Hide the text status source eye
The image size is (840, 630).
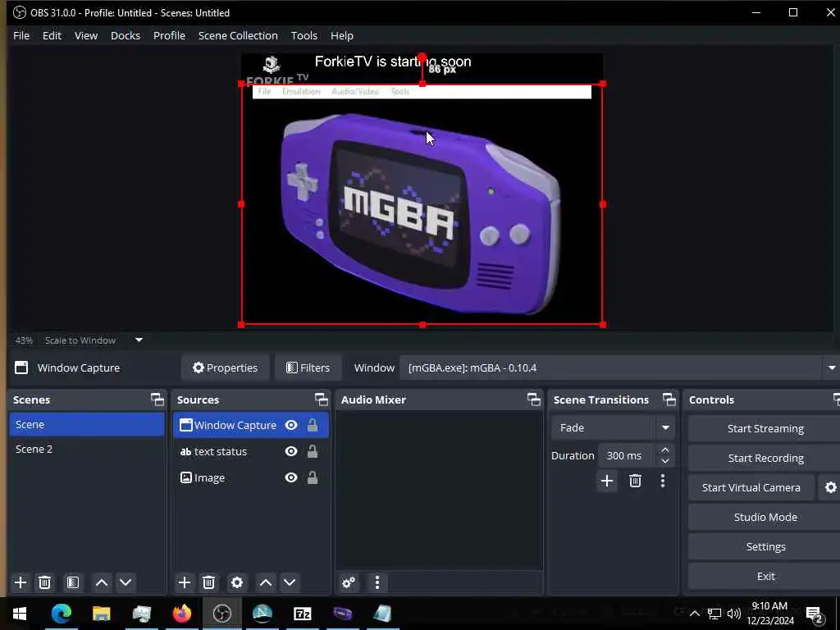[x=291, y=451]
